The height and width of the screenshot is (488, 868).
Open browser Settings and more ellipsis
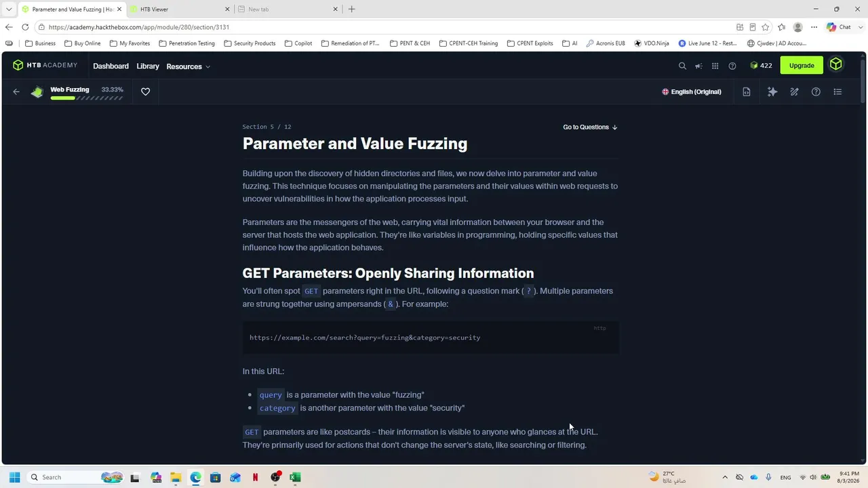(814, 27)
